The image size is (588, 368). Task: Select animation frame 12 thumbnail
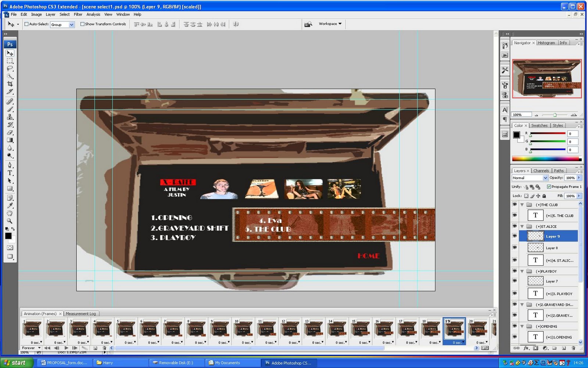point(290,329)
